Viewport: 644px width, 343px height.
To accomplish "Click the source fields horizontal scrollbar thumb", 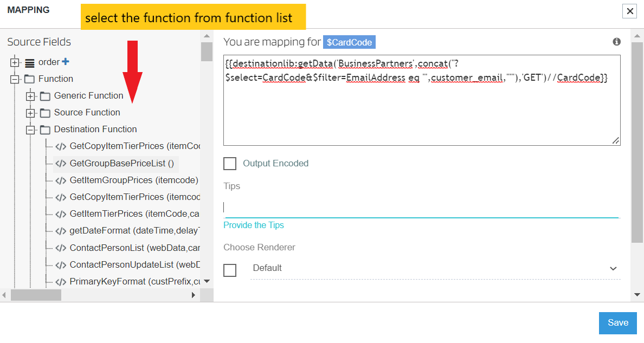I will click(36, 295).
